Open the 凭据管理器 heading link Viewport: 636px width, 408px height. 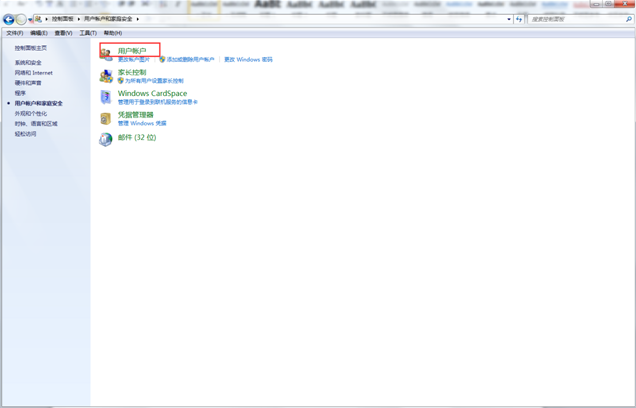coord(135,115)
